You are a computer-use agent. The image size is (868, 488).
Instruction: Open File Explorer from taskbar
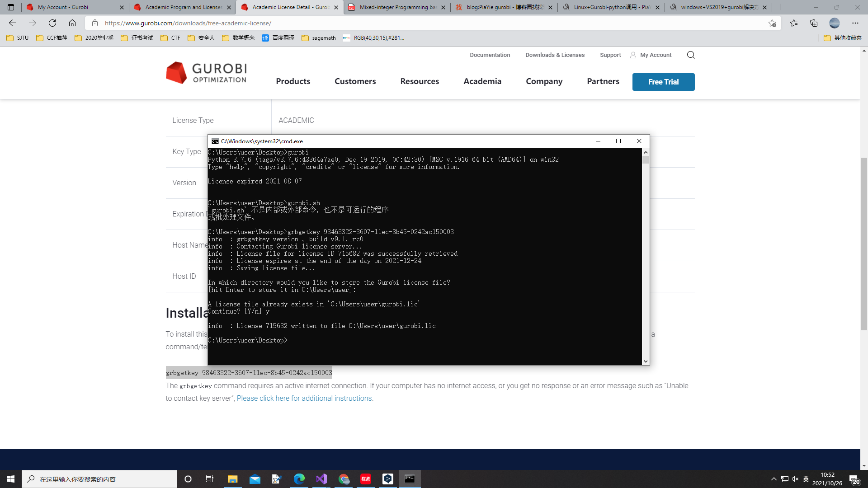coord(232,479)
